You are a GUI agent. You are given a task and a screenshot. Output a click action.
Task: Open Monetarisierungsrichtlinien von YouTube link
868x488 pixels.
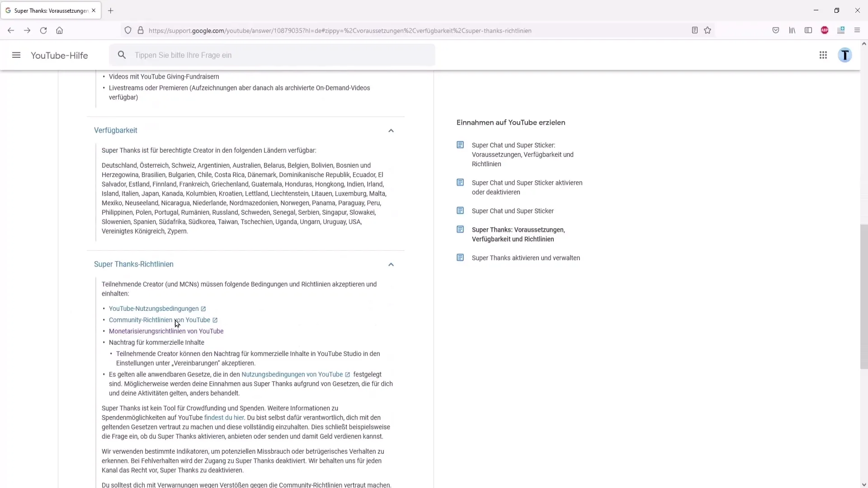point(166,331)
